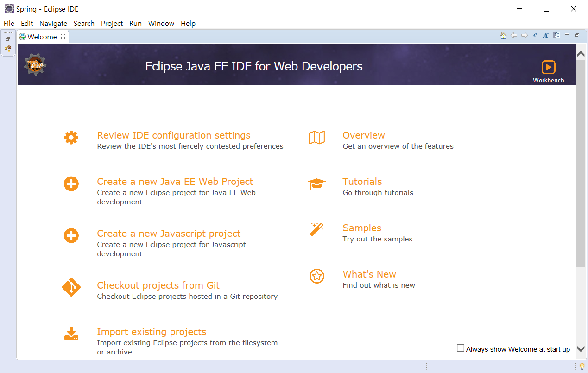Click the Welcome tab's colored circles icon
Image resolution: width=588 pixels, height=373 pixels.
(x=22, y=37)
